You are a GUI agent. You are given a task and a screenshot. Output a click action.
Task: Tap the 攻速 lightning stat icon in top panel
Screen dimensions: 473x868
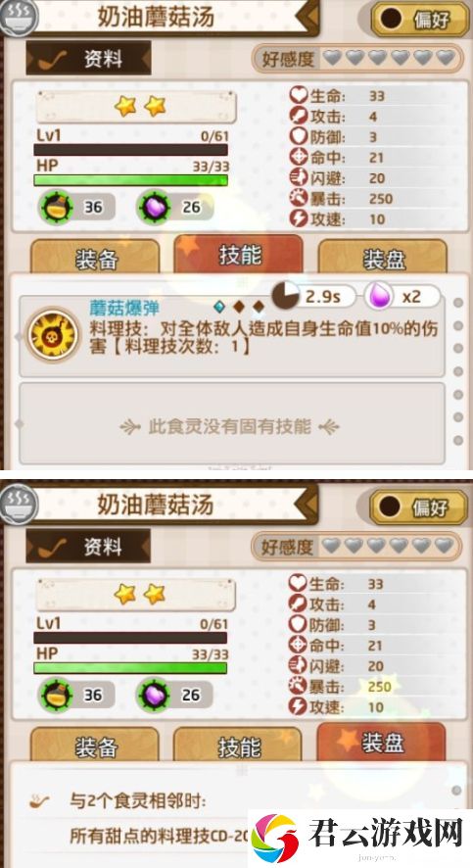pyautogui.click(x=300, y=218)
